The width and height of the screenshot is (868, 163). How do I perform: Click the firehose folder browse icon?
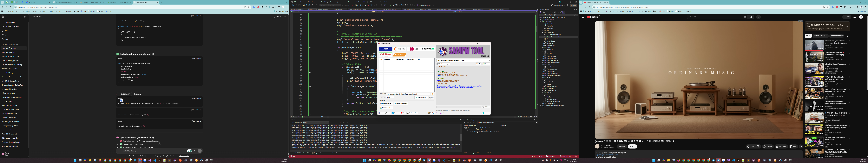click(433, 94)
